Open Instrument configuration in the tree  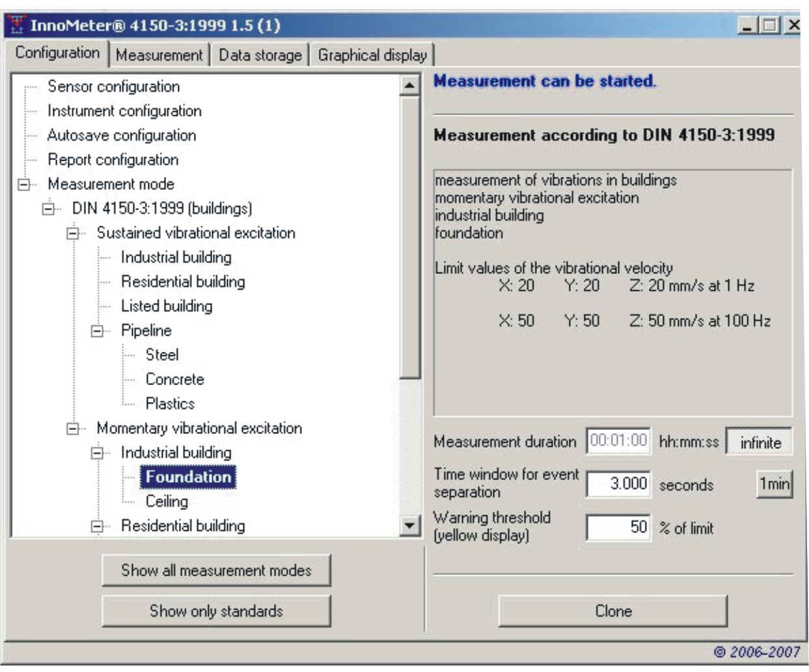(124, 111)
